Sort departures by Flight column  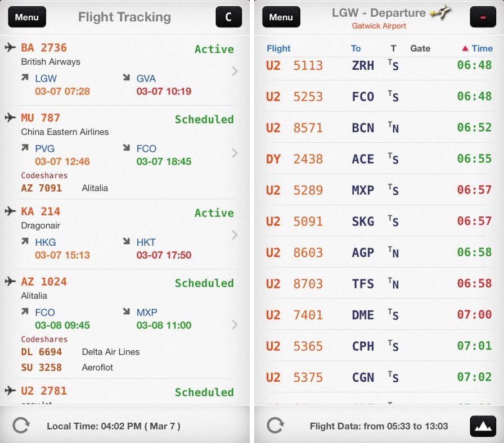click(x=278, y=48)
